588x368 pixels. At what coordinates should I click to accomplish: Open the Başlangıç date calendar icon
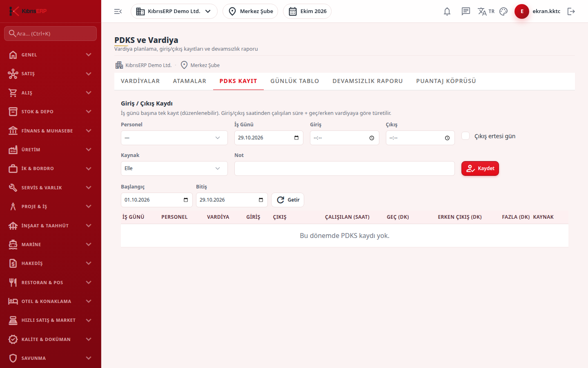[186, 200]
